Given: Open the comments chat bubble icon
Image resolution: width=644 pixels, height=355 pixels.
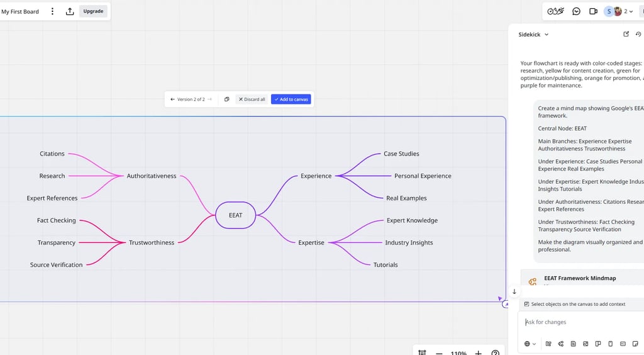Looking at the screenshot, I should tap(576, 11).
